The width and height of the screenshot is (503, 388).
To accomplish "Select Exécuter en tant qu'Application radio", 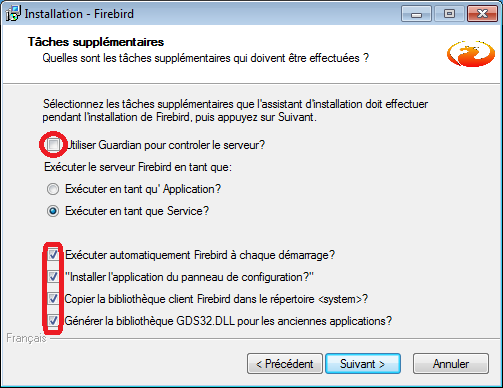I will point(53,189).
